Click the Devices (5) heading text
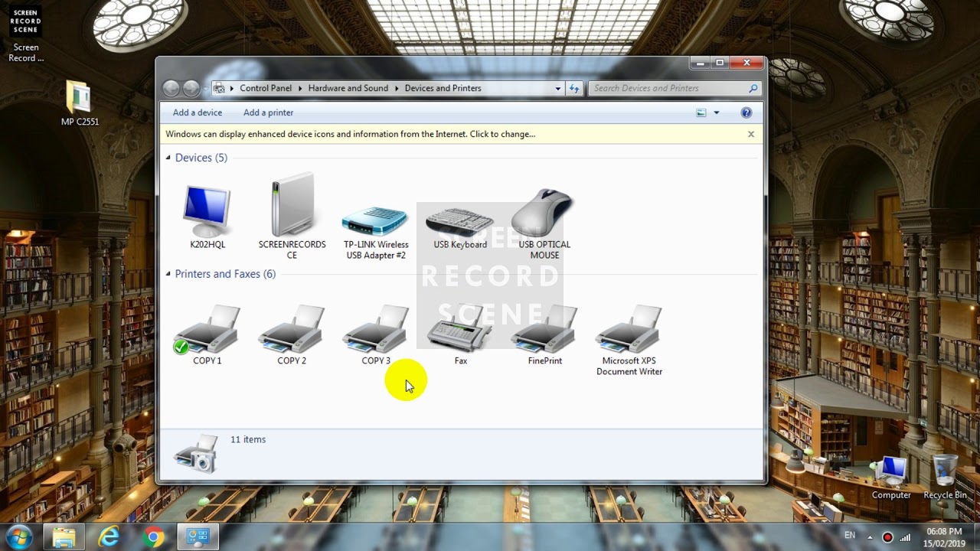 pos(201,158)
